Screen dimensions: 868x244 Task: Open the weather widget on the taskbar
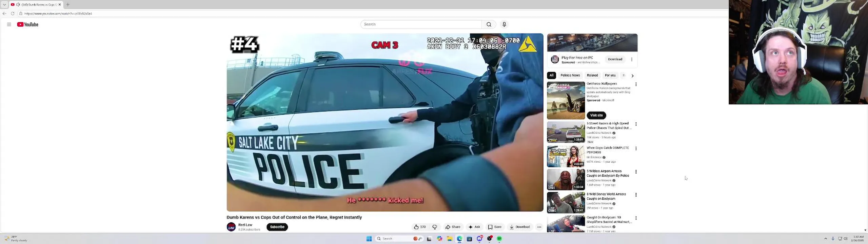pos(16,239)
